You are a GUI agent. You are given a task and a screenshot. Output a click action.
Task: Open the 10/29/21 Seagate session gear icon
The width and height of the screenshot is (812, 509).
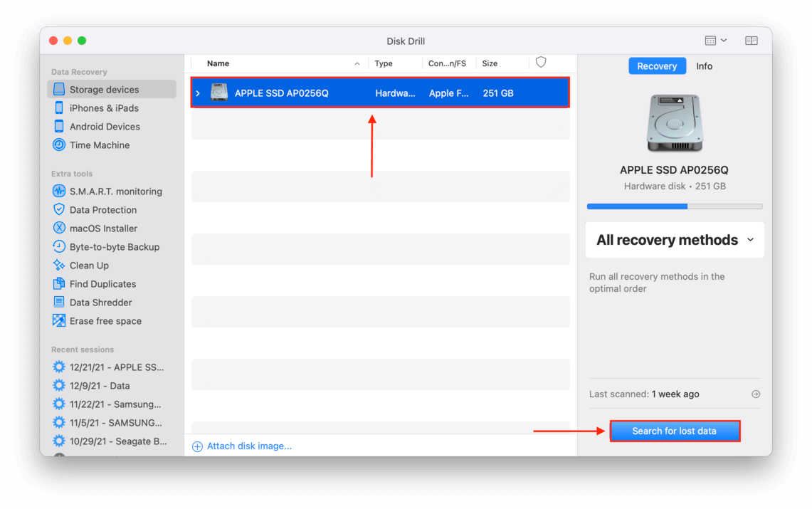[59, 441]
